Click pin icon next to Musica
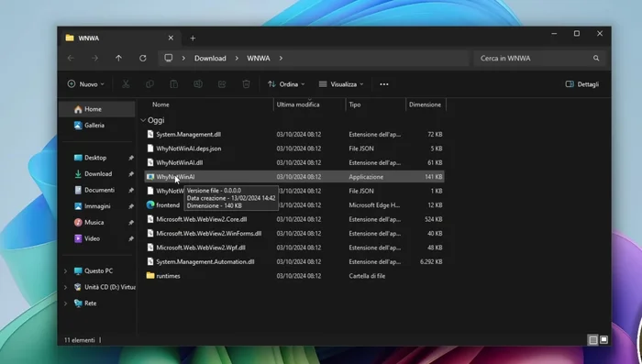 (x=130, y=222)
